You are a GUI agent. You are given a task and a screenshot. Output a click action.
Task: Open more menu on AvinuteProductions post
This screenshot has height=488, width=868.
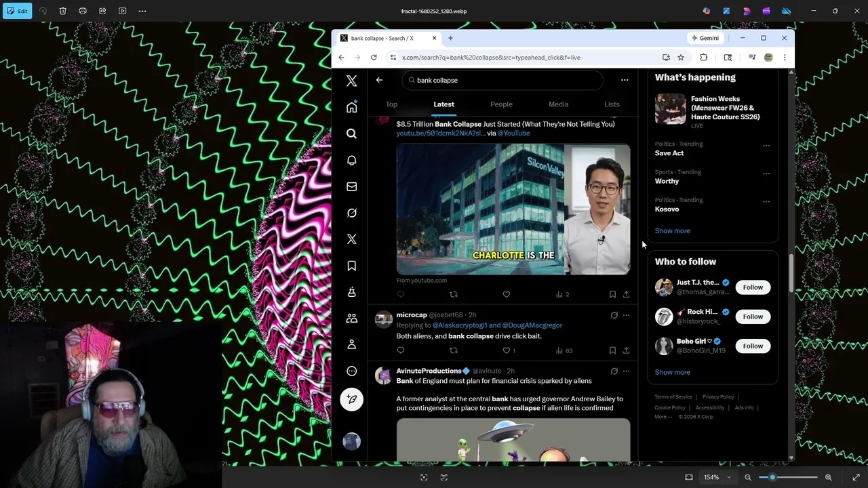coord(626,371)
